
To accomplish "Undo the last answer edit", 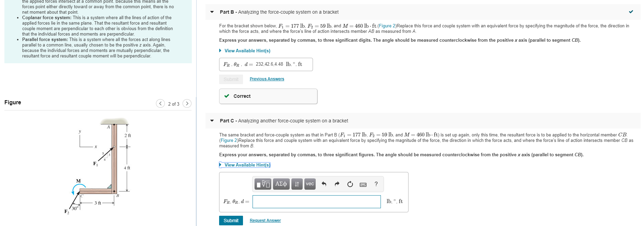I will 324,184.
